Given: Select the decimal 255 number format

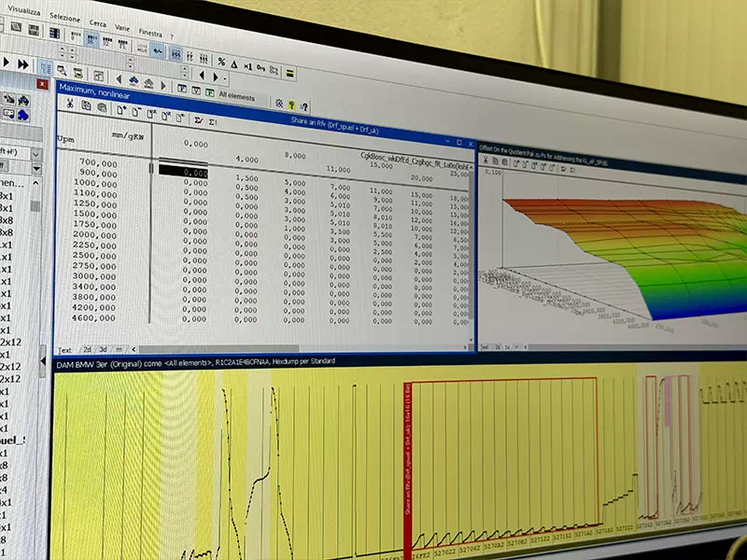Looking at the screenshot, I should pyautogui.click(x=176, y=54).
